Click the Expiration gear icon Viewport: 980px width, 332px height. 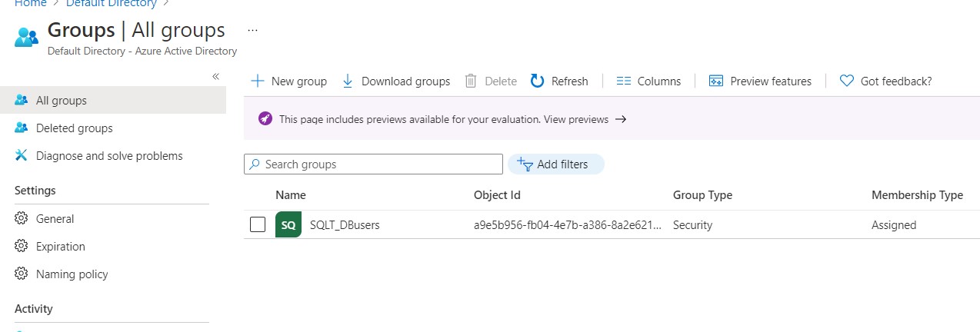point(22,246)
